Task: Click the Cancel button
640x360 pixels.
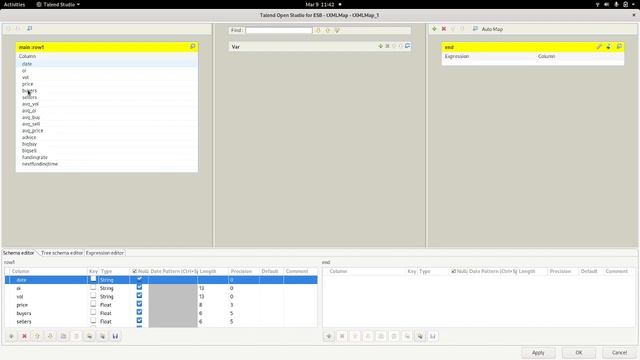Action: tap(619, 352)
